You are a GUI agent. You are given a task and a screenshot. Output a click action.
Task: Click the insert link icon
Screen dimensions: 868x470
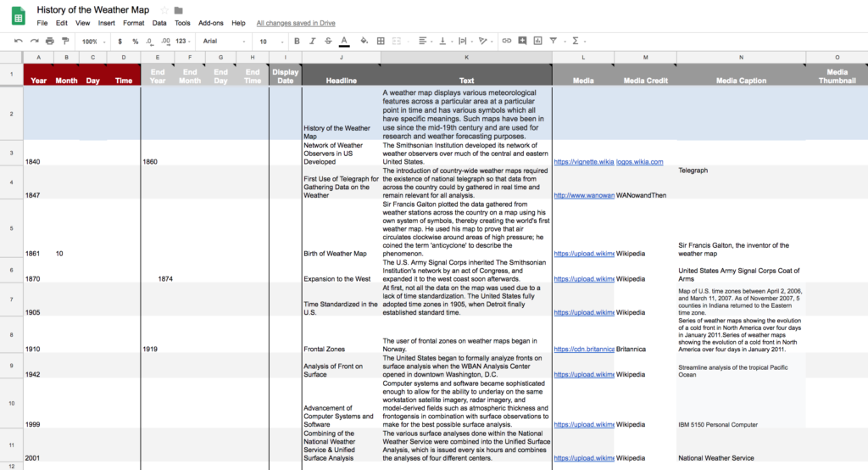(507, 41)
